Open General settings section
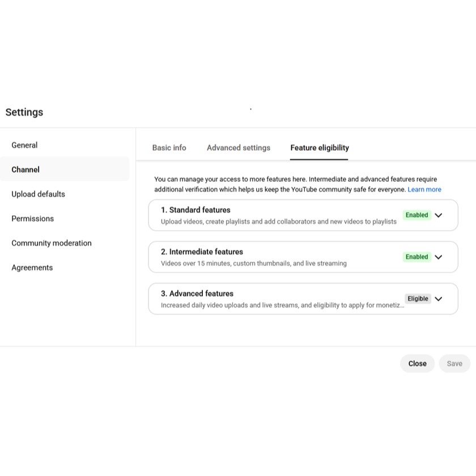 tap(24, 145)
